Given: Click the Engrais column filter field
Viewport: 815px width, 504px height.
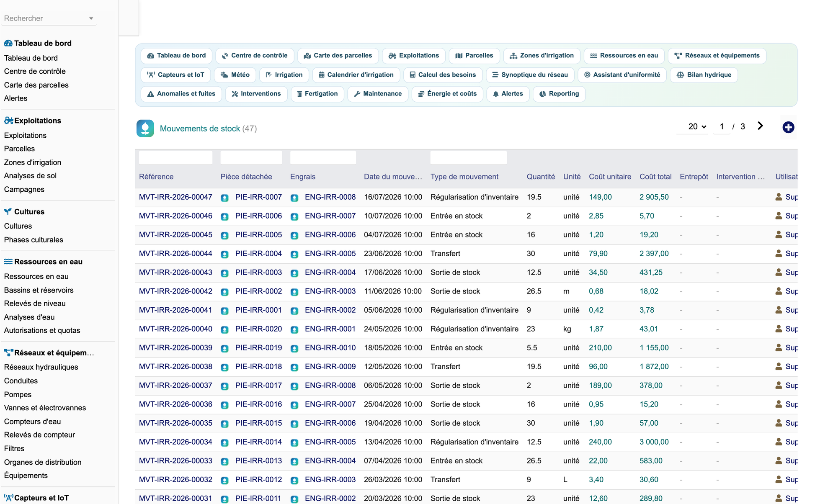Looking at the screenshot, I should (x=323, y=157).
